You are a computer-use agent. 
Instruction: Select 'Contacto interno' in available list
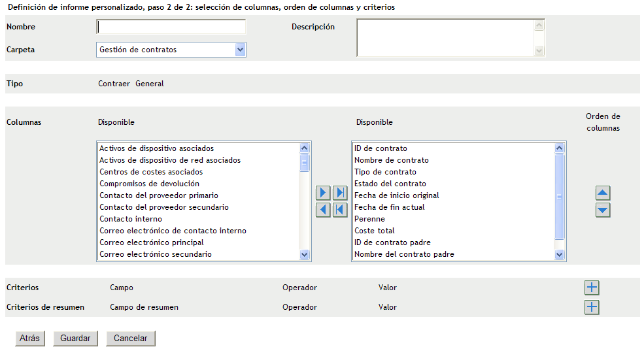point(131,219)
